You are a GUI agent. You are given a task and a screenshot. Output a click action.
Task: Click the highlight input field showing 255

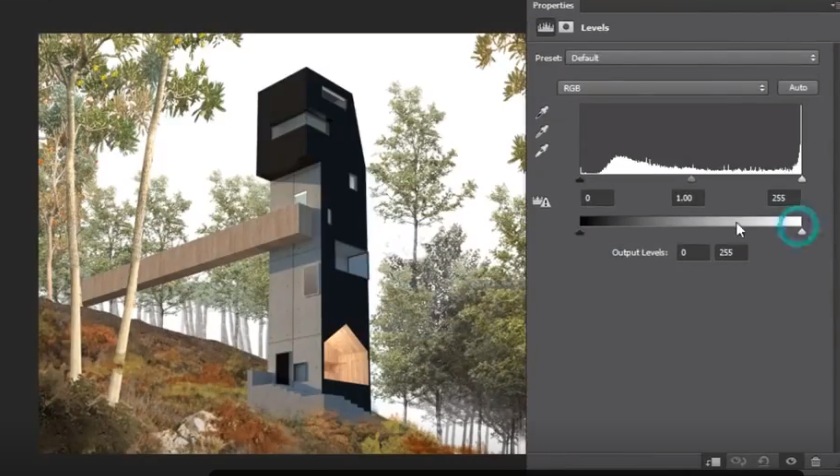coord(784,198)
